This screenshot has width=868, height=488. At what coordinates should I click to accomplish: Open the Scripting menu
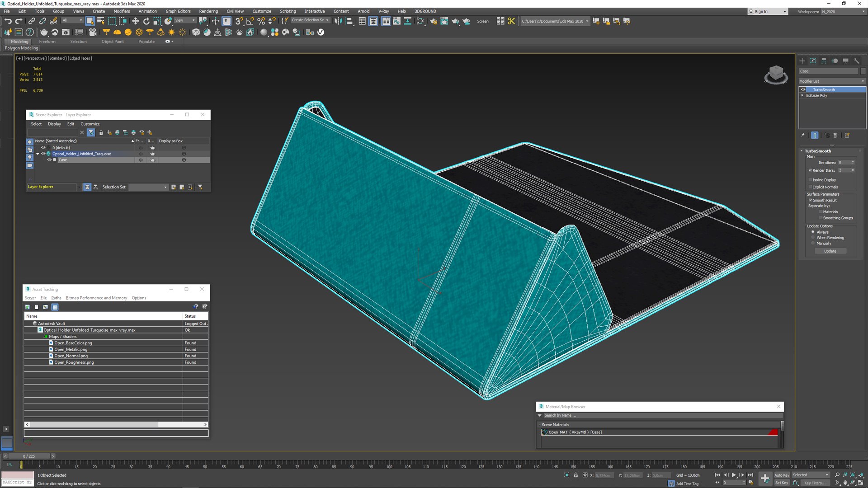[x=288, y=11]
